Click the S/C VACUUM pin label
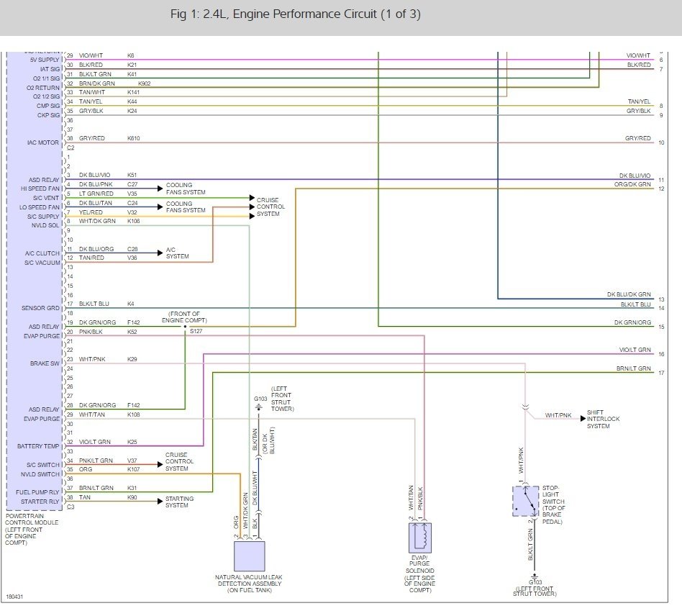The image size is (682, 616). click(x=42, y=263)
